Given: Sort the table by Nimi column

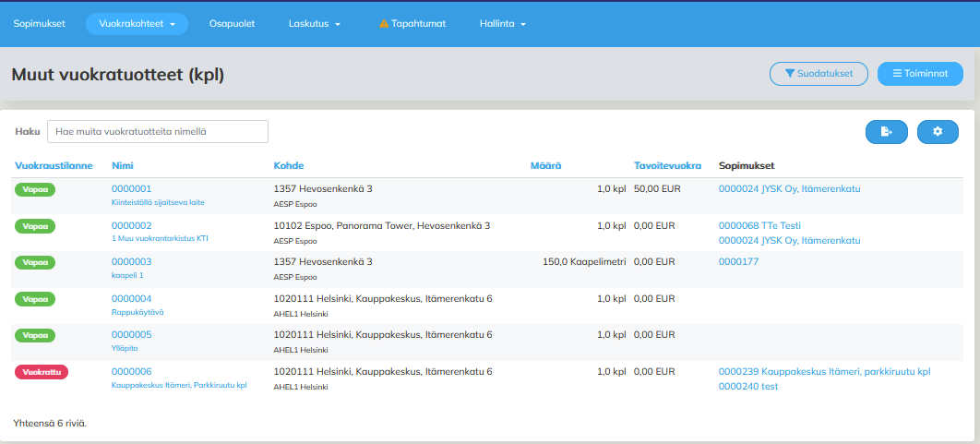Looking at the screenshot, I should [122, 166].
